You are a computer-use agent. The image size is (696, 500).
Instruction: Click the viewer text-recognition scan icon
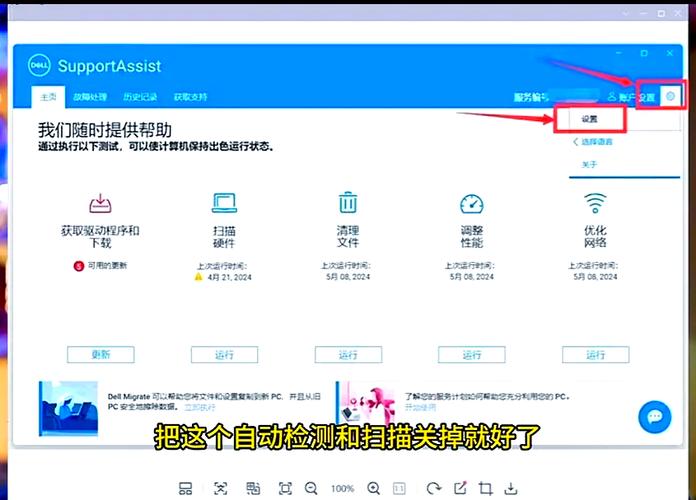click(220, 488)
